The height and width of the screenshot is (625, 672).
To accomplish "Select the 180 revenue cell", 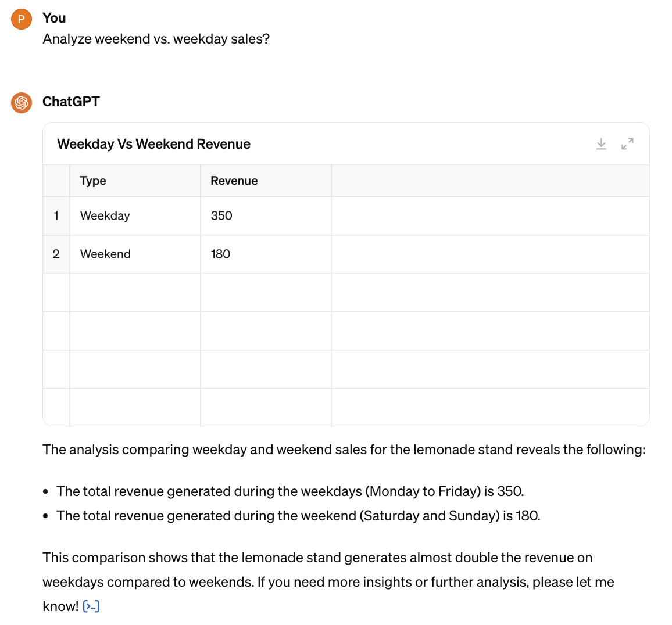I will (x=266, y=254).
